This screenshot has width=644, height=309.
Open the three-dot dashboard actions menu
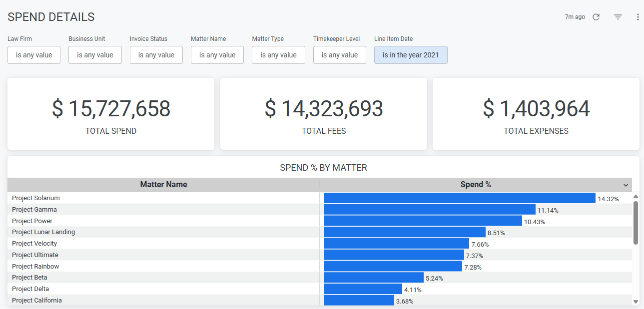[638, 17]
